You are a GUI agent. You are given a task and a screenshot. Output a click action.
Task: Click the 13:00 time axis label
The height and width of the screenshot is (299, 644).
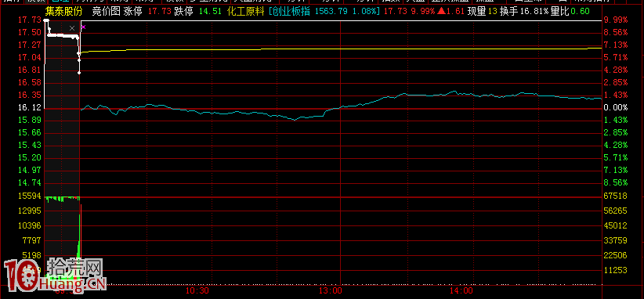pos(331,291)
